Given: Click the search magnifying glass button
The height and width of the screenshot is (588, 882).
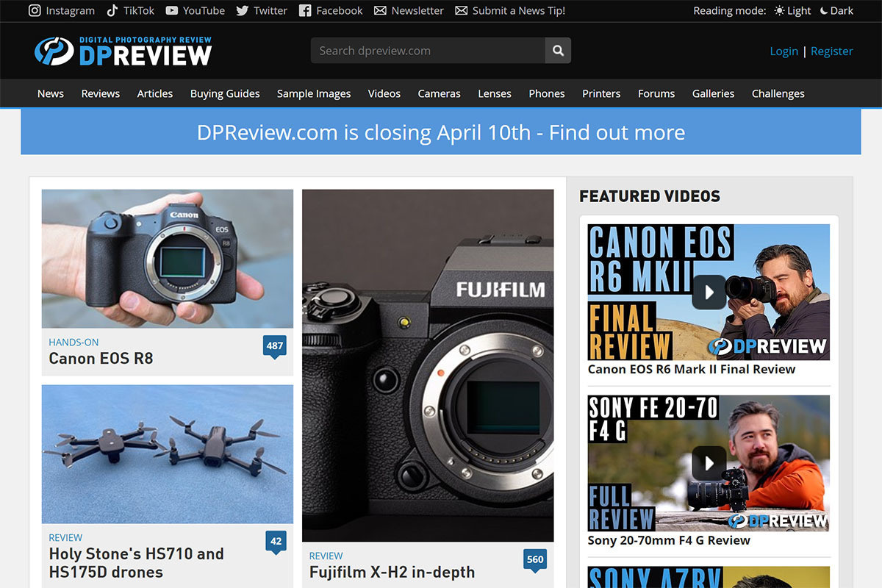Looking at the screenshot, I should [x=558, y=50].
